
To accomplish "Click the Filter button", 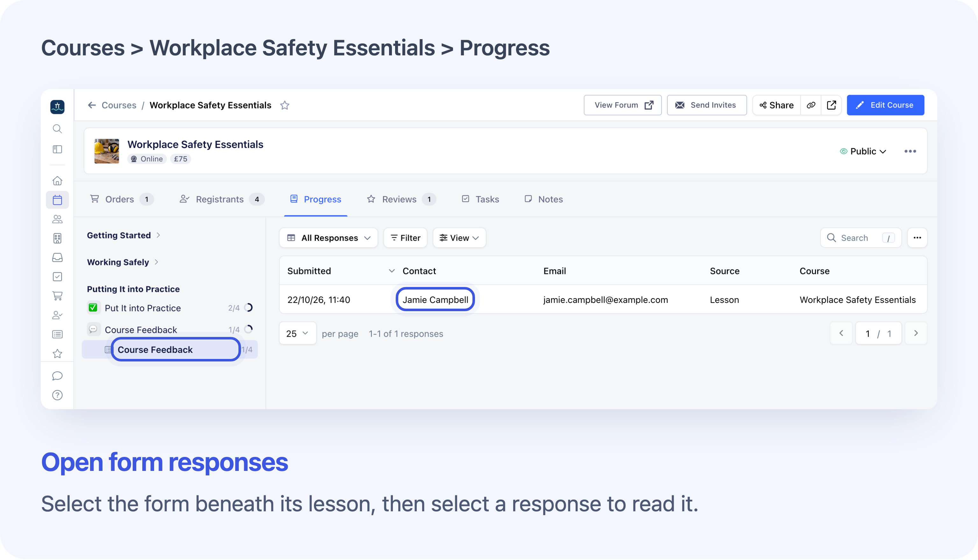I will pyautogui.click(x=405, y=238).
